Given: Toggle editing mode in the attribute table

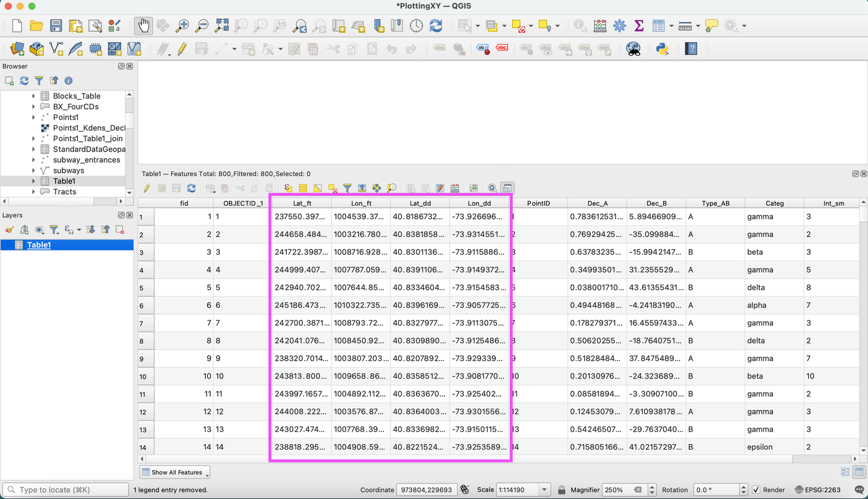Looking at the screenshot, I should point(146,188).
